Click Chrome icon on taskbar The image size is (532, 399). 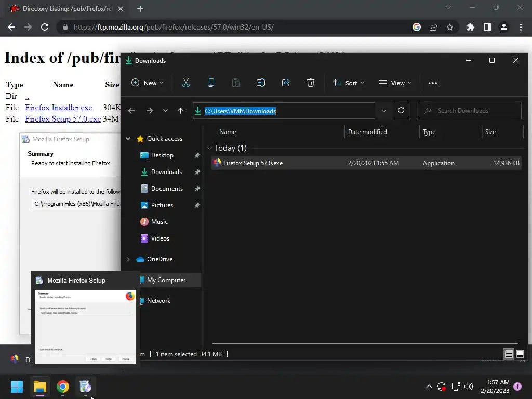click(x=63, y=387)
